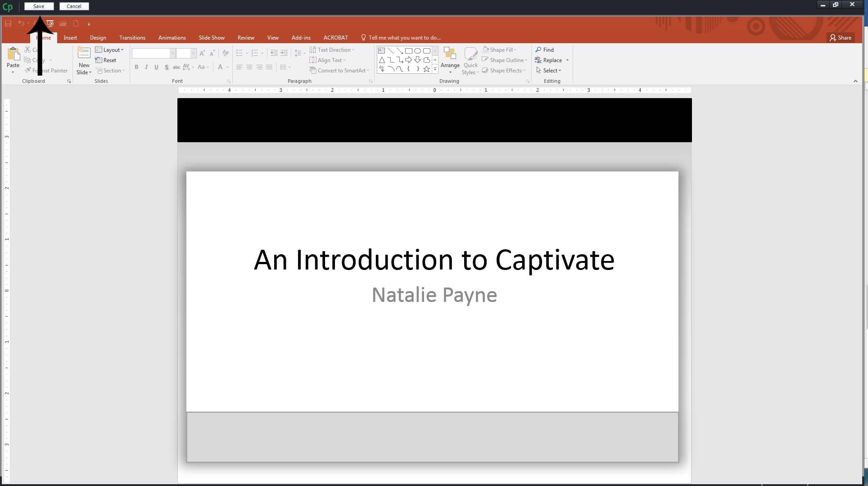Image resolution: width=868 pixels, height=486 pixels.
Task: Select the straight Line shape
Action: click(x=391, y=51)
